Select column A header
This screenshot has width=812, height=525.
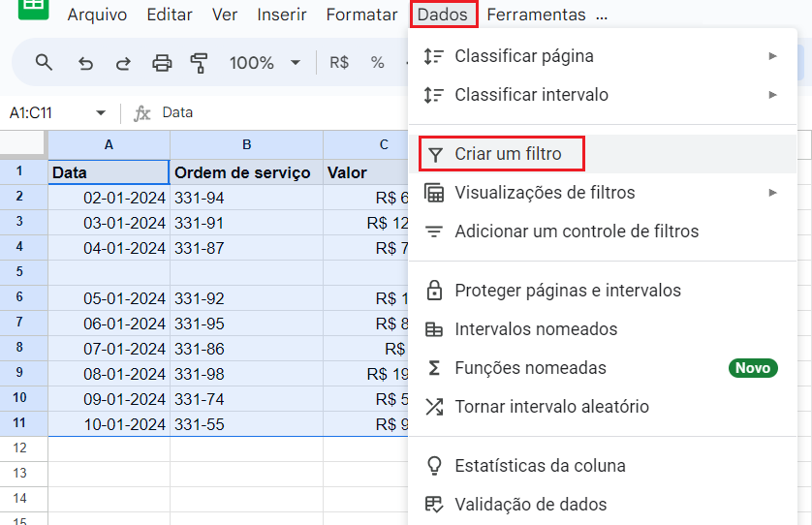[x=109, y=145]
